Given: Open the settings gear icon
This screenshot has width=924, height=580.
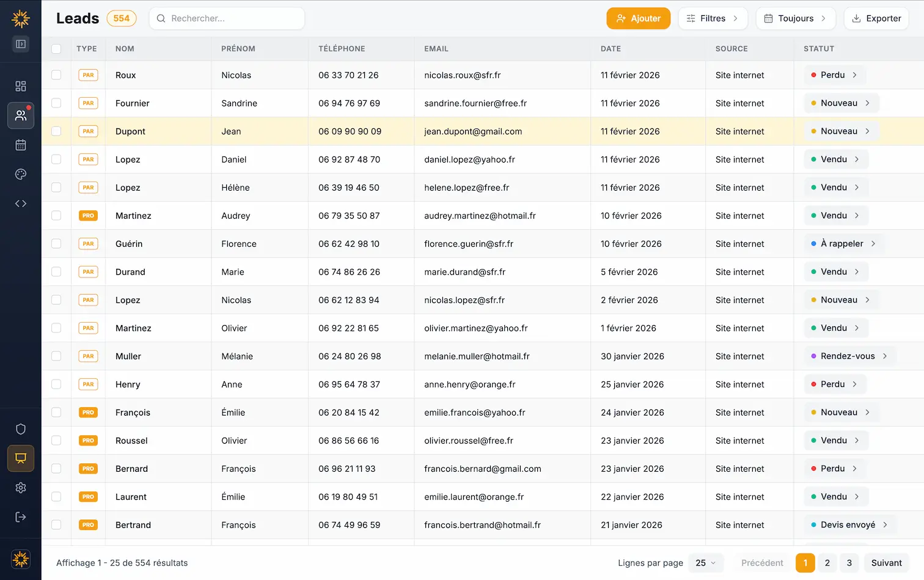Looking at the screenshot, I should point(21,488).
